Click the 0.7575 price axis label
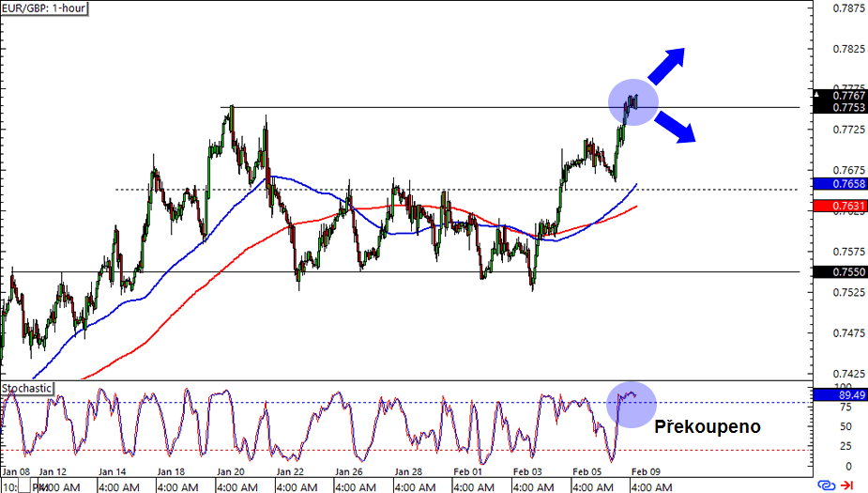This screenshot has height=493, width=868. point(848,252)
